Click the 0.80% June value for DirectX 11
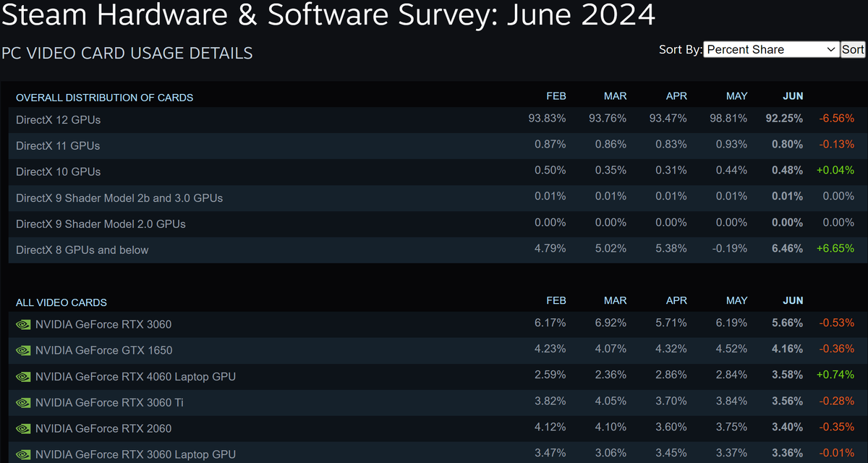Screen dimensions: 868x463 pos(787,145)
